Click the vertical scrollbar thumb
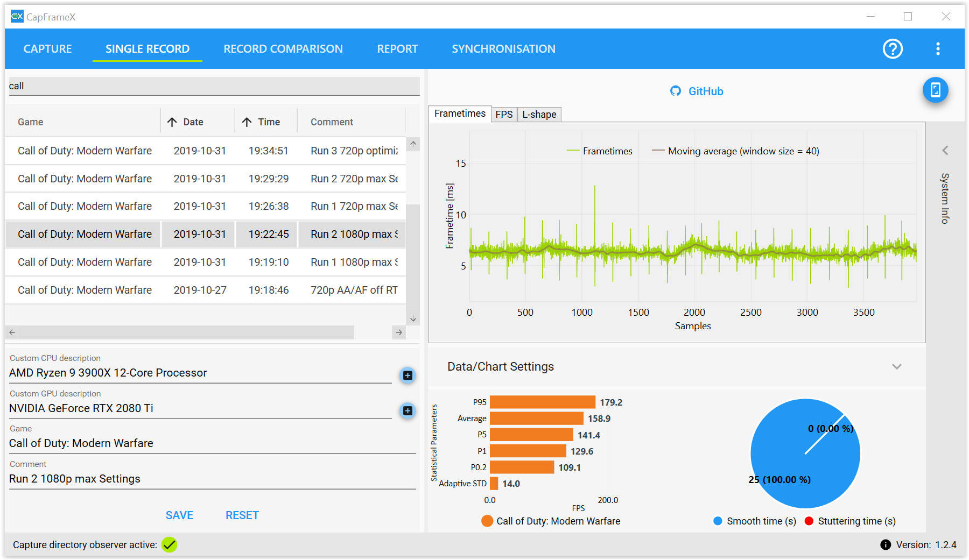This screenshot has width=969, height=560. pos(413,258)
